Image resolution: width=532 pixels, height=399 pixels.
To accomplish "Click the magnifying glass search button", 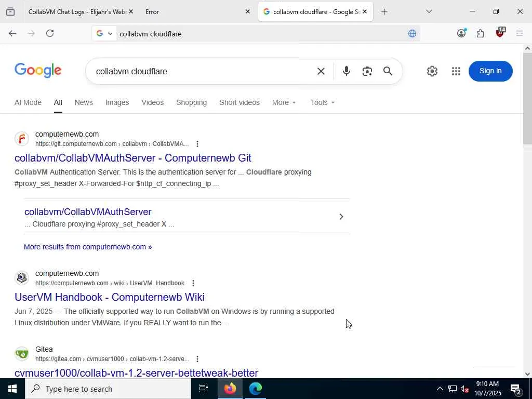I will tap(388, 71).
